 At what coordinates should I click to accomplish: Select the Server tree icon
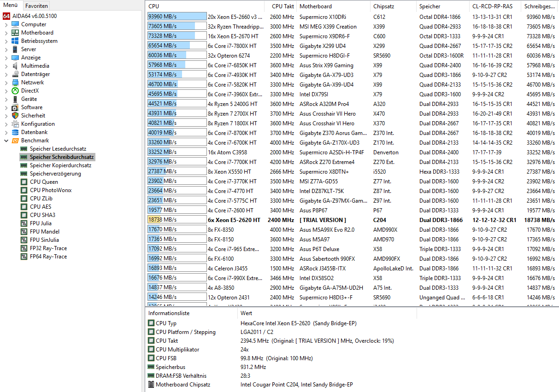point(15,49)
